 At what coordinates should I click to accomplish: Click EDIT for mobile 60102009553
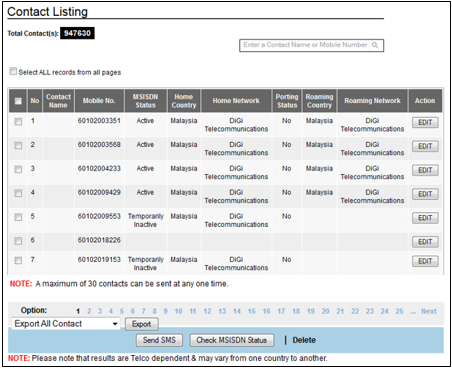(425, 218)
